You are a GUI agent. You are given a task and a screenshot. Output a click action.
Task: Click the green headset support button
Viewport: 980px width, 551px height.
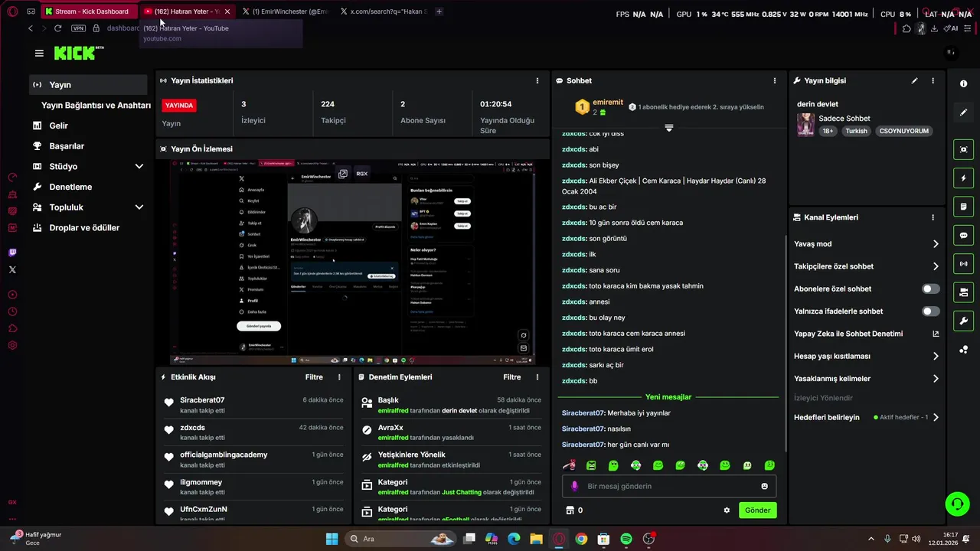click(957, 504)
